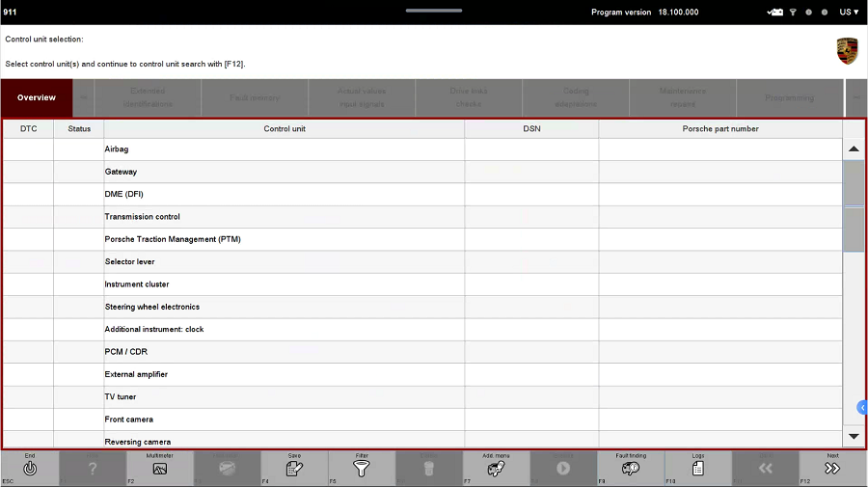Select Porsche Traction Management (PTM)
Screen dimensions: 868x487
(423, 239)
